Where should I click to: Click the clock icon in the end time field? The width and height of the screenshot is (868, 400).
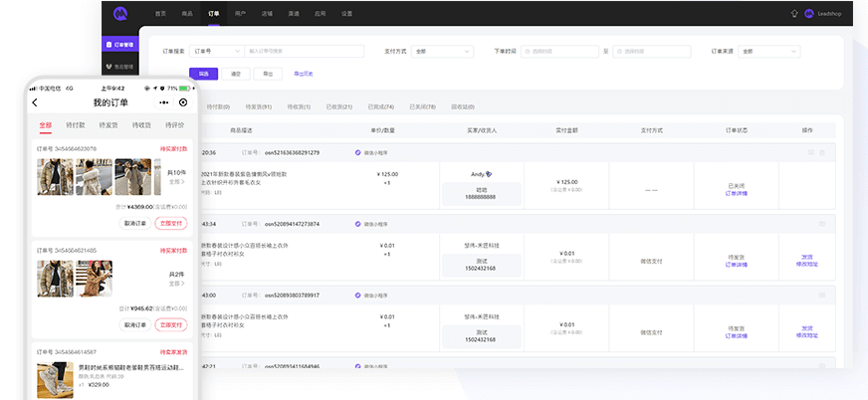(x=619, y=52)
